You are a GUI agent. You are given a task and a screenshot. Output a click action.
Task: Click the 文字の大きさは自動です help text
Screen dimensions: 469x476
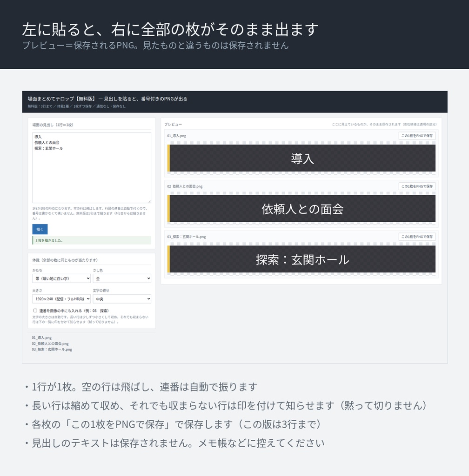click(91, 319)
